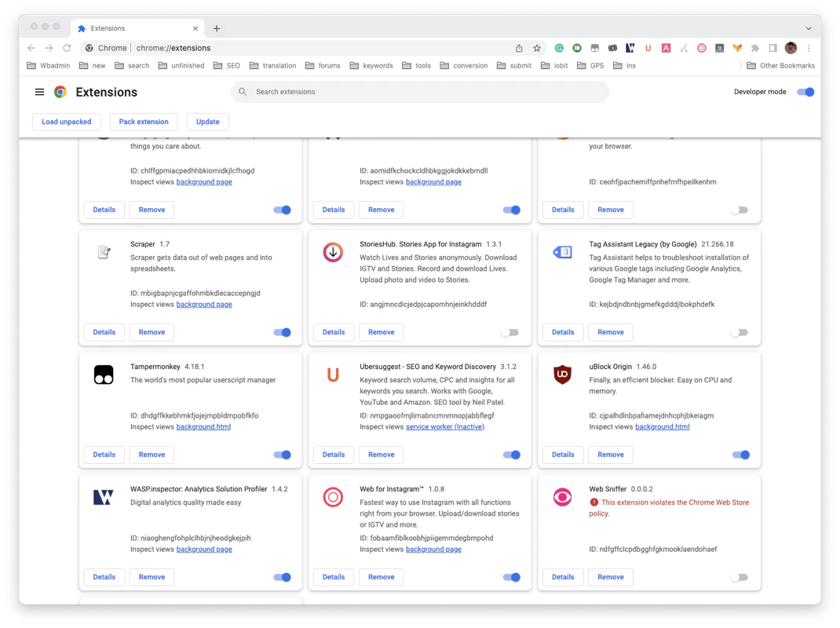This screenshot has height=628, width=840.
Task: Turn off Developer mode
Action: point(805,92)
